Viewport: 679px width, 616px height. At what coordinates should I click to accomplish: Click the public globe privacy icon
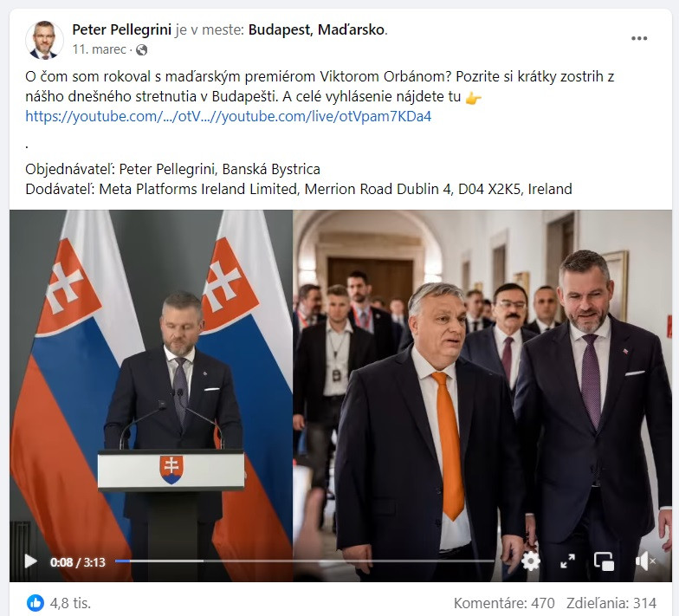point(142,50)
